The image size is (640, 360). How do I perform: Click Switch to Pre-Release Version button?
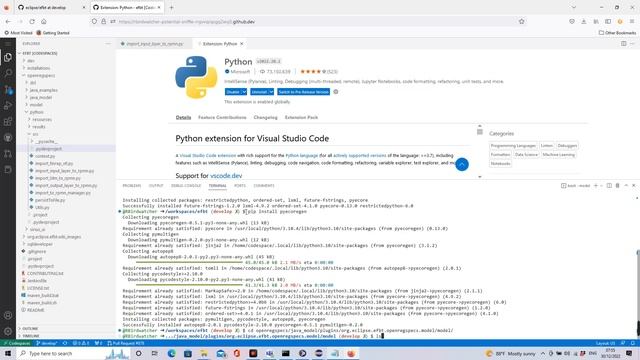(x=304, y=92)
